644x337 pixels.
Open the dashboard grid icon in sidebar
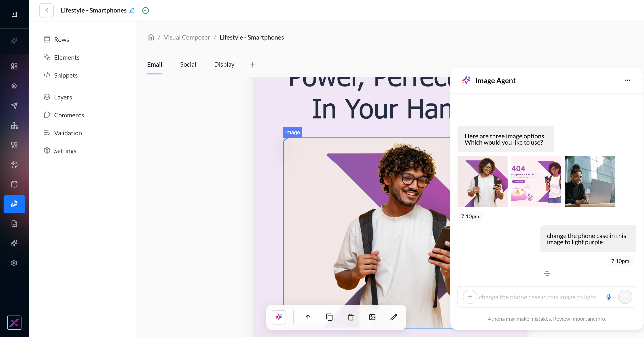tap(14, 66)
